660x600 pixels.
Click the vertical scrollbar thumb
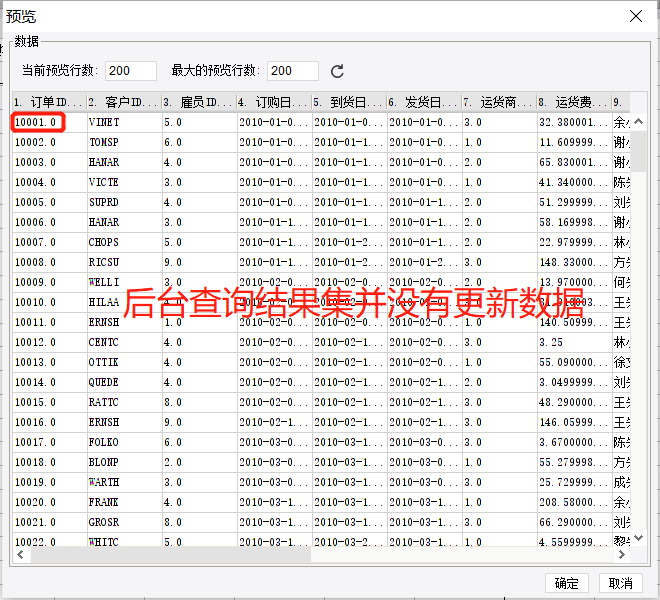[x=639, y=152]
